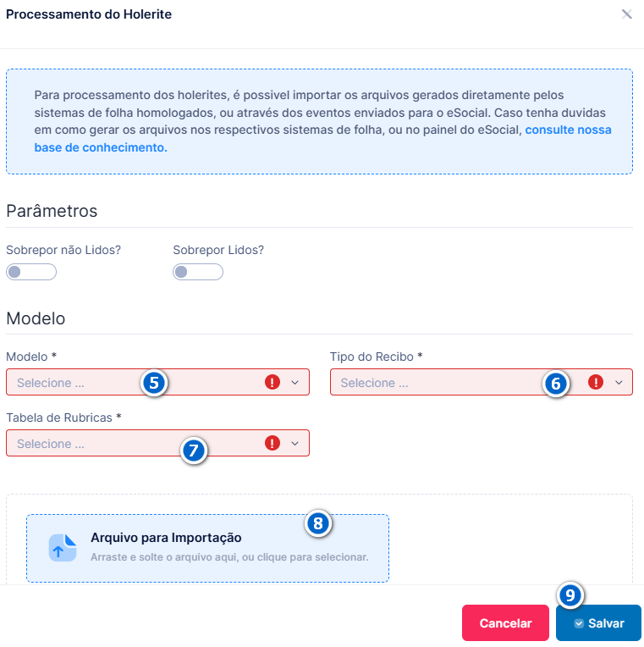Image resolution: width=644 pixels, height=647 pixels.
Task: Click the file upload icon in import area
Action: (x=63, y=548)
